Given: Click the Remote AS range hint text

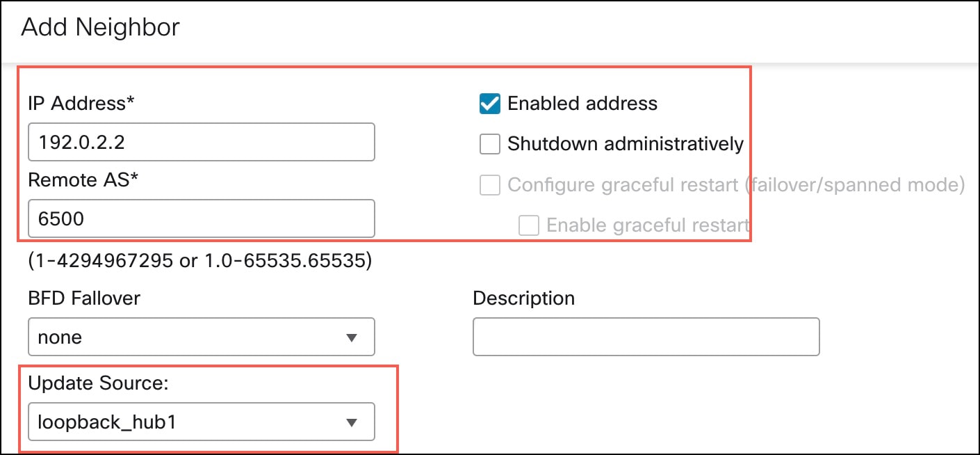Looking at the screenshot, I should click(x=200, y=262).
